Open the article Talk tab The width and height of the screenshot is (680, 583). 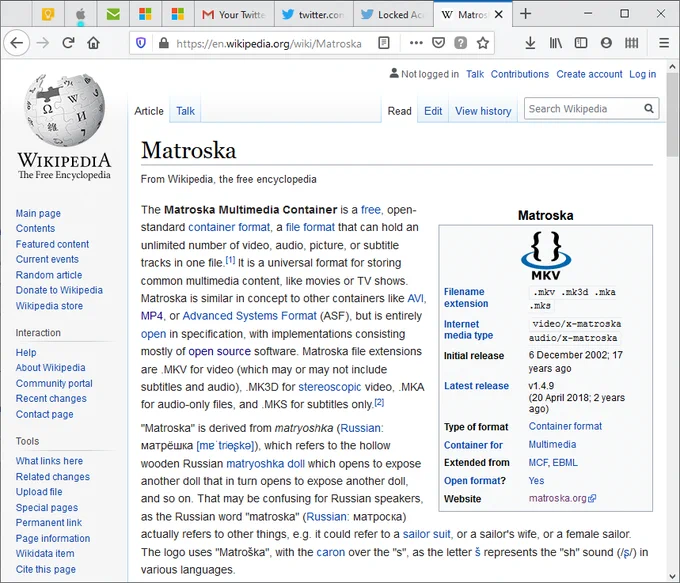pyautogui.click(x=185, y=111)
